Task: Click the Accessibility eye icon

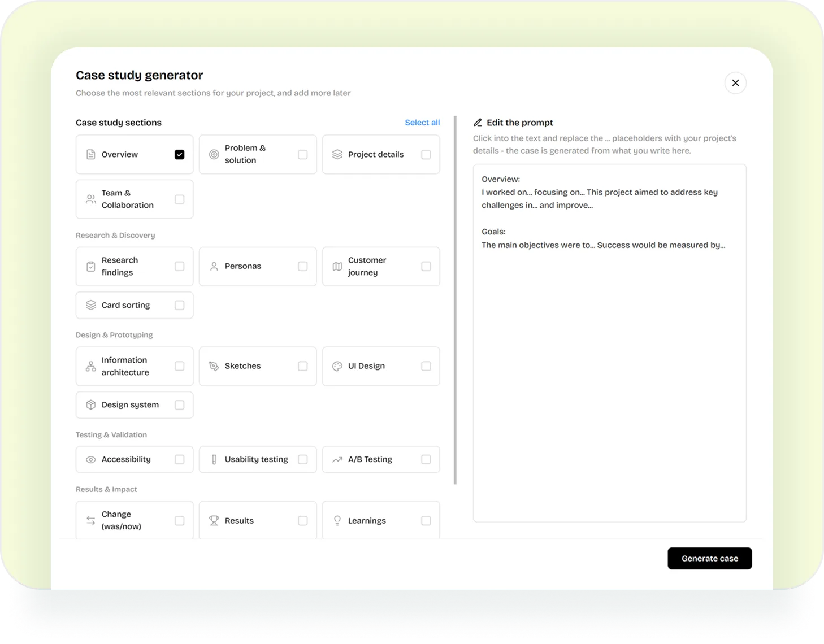Action: point(90,460)
